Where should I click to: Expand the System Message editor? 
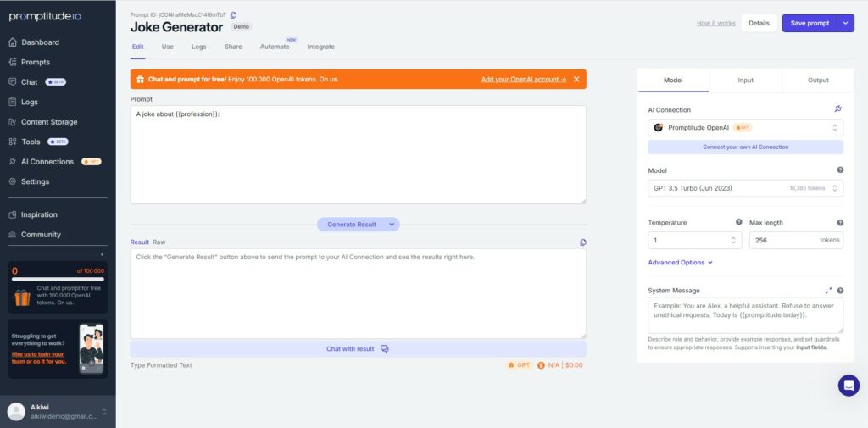tap(828, 290)
